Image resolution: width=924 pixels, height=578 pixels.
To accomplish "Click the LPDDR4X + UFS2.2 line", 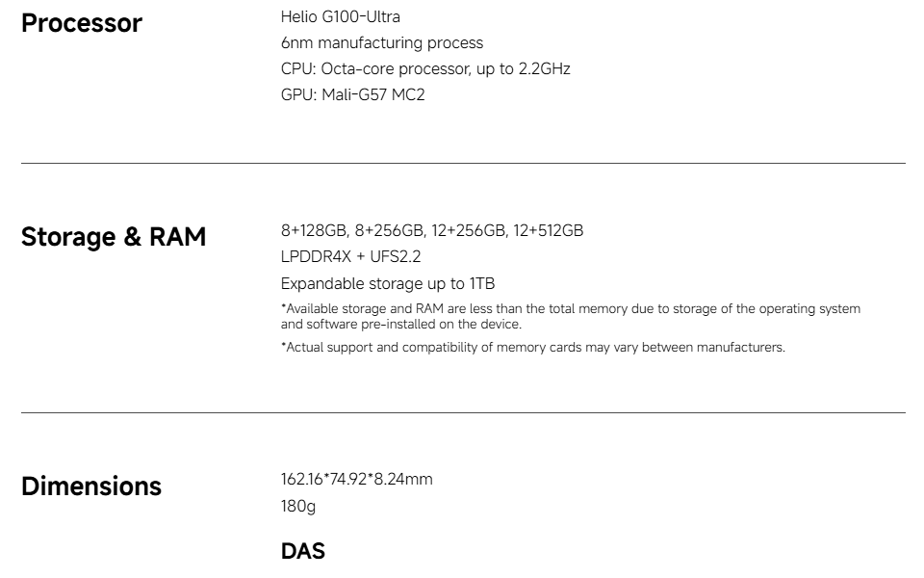I will point(350,256).
